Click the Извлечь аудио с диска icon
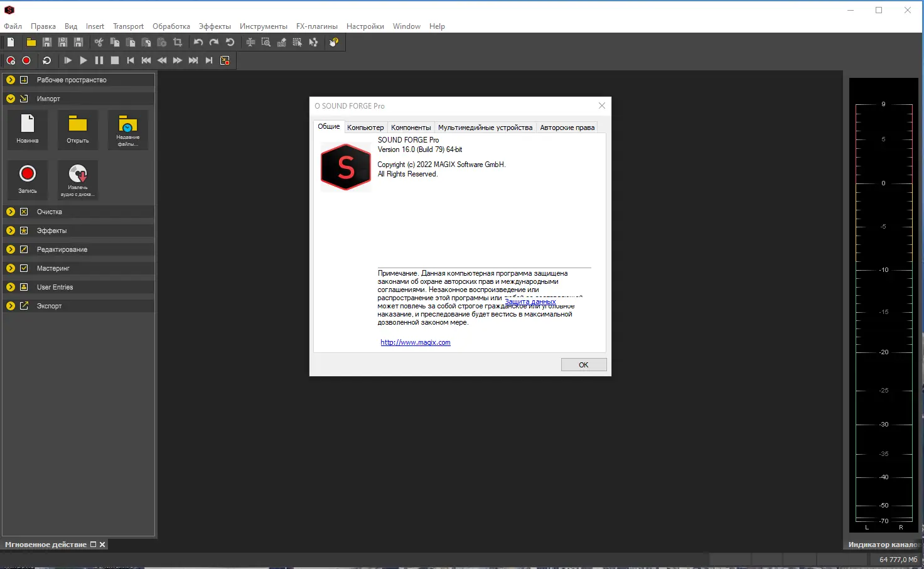924x569 pixels. tap(77, 180)
